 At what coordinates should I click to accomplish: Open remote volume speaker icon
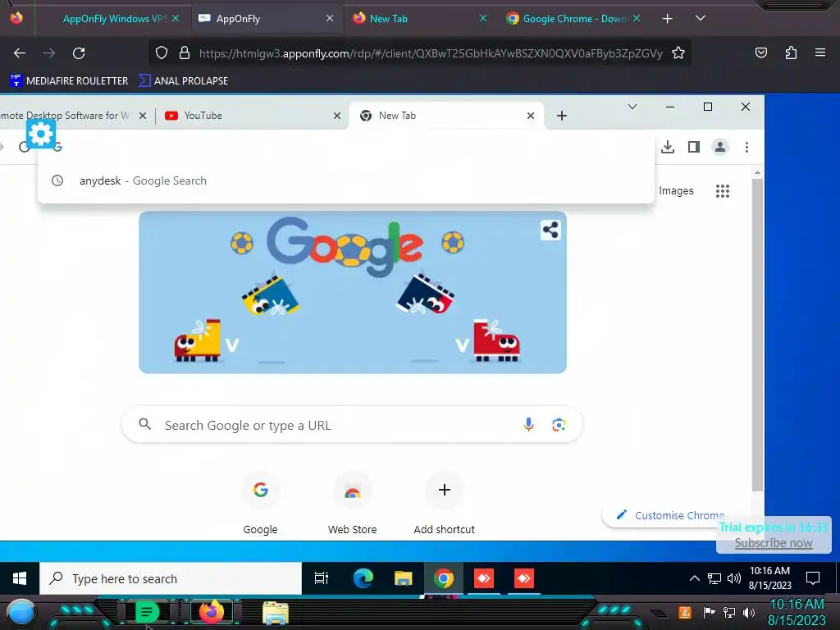(x=734, y=578)
